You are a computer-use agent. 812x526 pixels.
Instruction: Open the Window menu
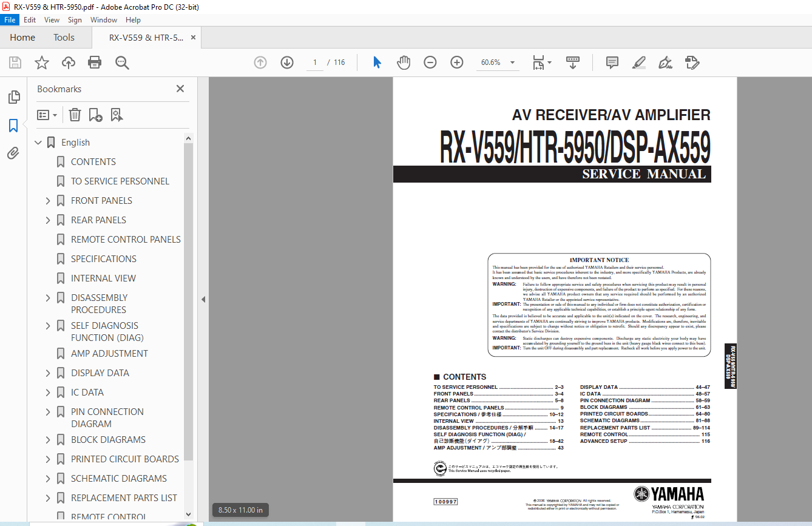click(104, 20)
